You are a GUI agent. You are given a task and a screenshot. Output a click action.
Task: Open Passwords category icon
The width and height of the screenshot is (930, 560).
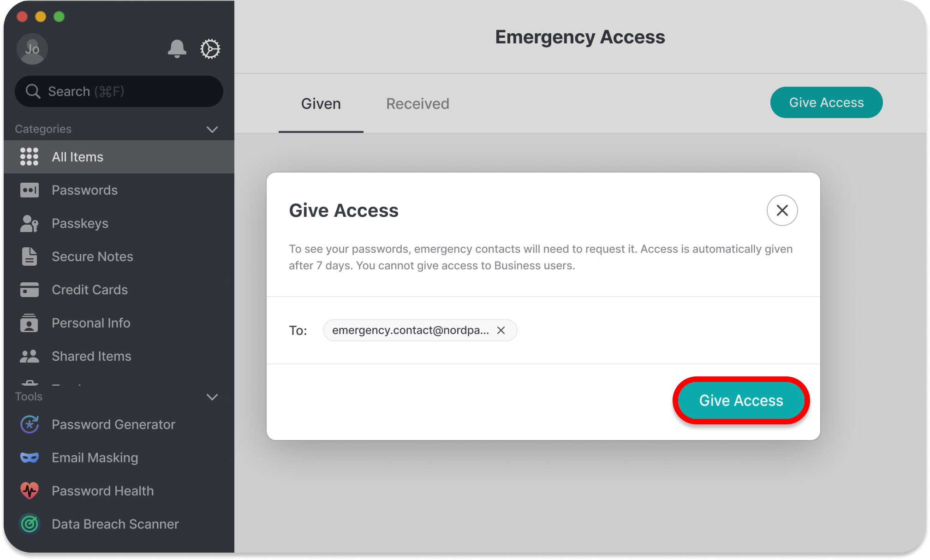coord(30,190)
